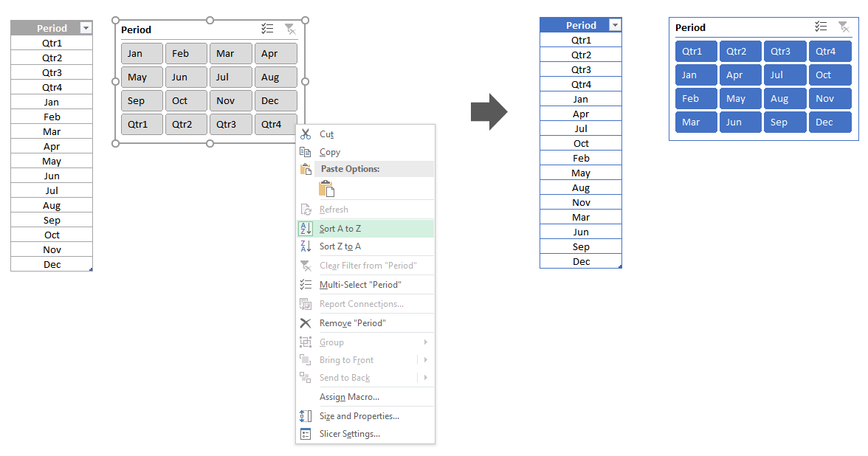Open the Period filter dropdown on the left table
Screen dimensions: 868x456
point(86,27)
